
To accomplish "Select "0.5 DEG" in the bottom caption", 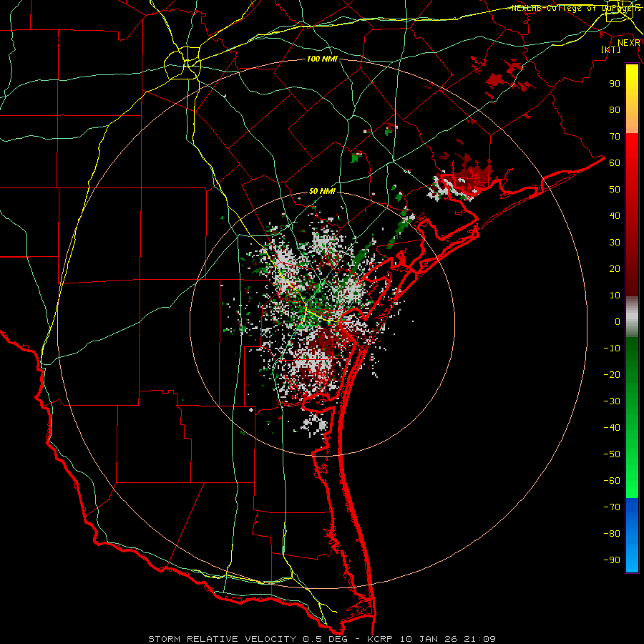I will (326, 639).
